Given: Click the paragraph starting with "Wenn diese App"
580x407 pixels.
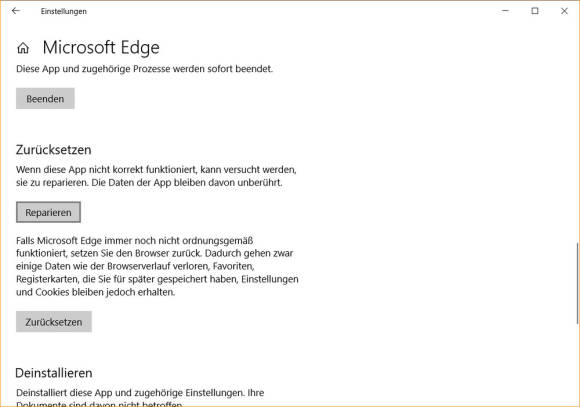Looking at the screenshot, I should pos(156,176).
